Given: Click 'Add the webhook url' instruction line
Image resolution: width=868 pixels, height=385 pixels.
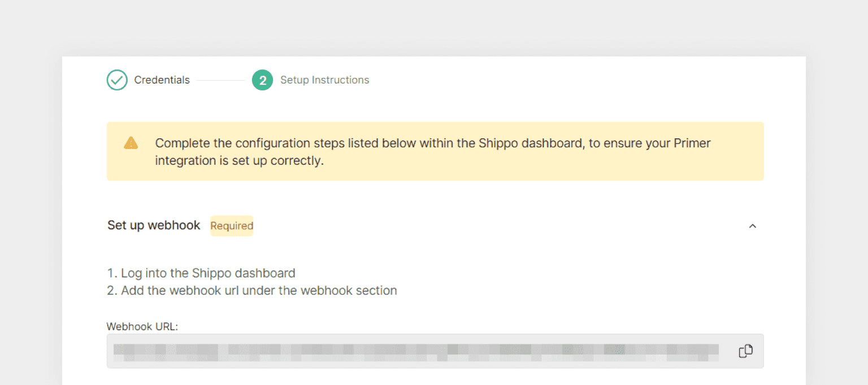Looking at the screenshot, I should click(252, 291).
